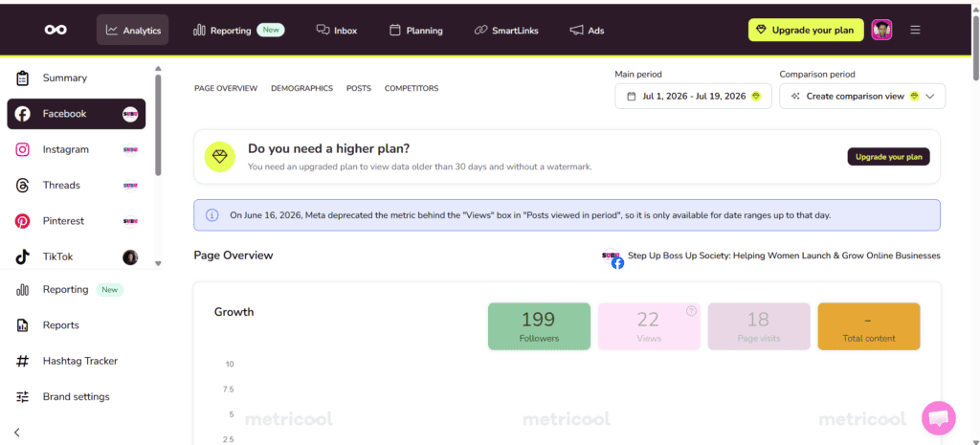Open SmartLinks in the top bar
980x445 pixels.
506,30
